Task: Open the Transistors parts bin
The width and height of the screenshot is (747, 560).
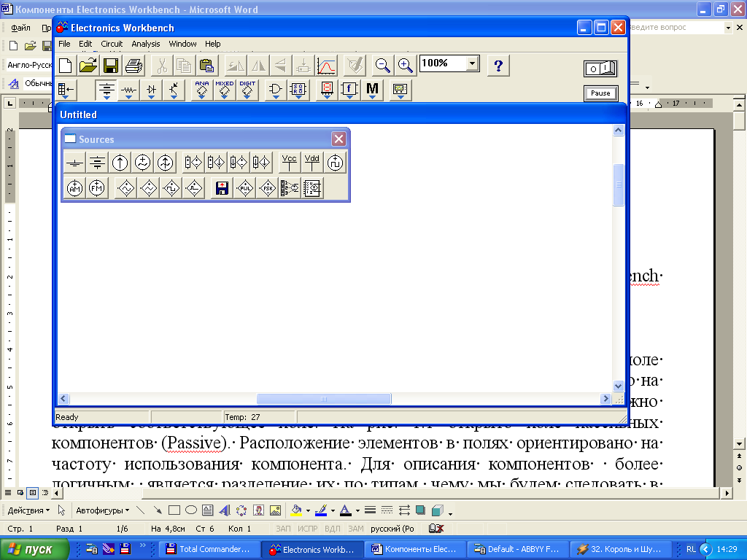Action: tap(174, 90)
